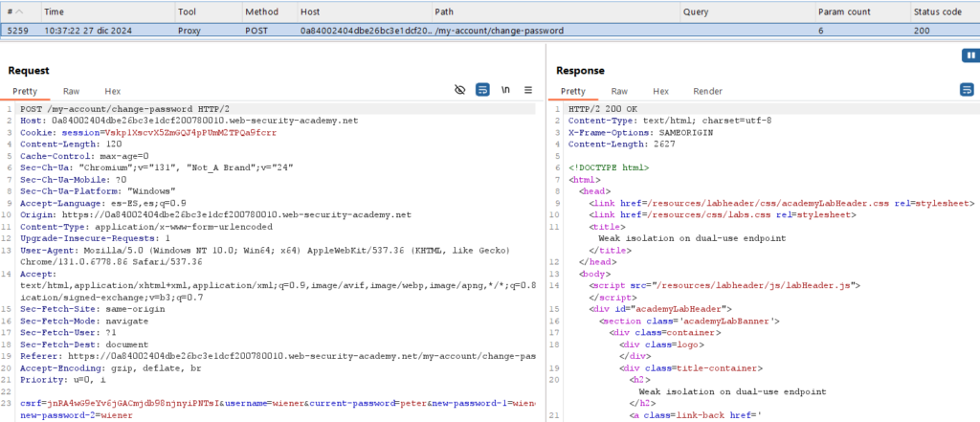Click the new-password-2=wiener body line

tap(77, 415)
